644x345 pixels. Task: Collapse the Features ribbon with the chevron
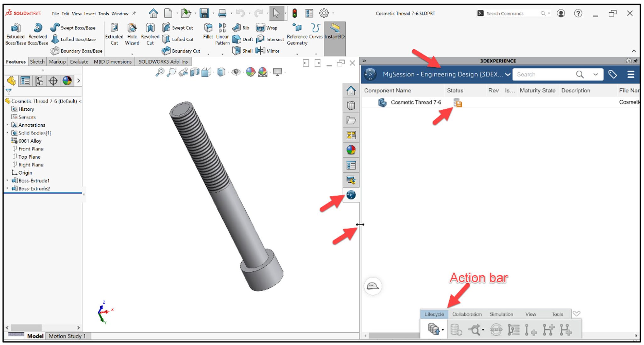(634, 51)
